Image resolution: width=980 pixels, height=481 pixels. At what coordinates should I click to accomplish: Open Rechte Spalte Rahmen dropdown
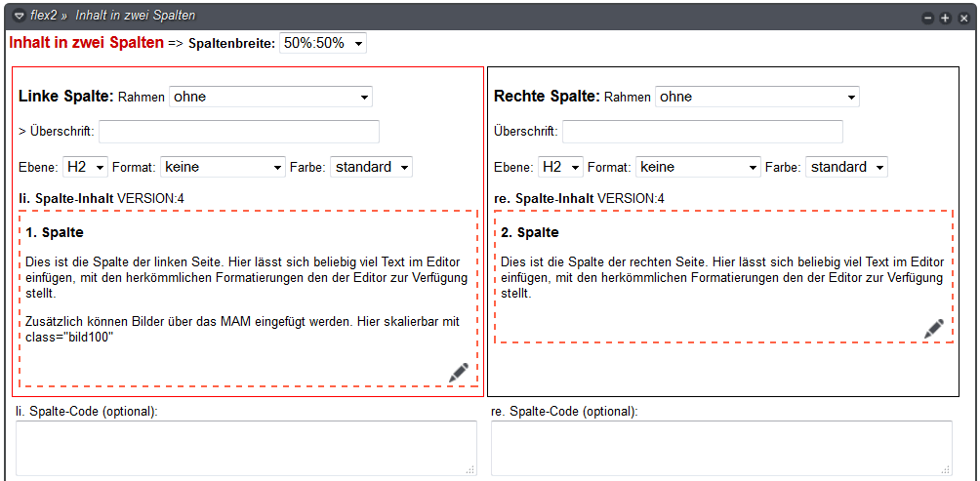point(756,97)
